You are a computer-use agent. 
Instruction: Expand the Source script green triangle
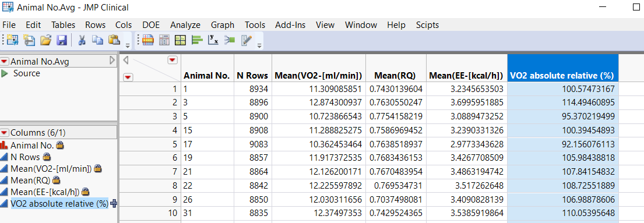coord(5,73)
